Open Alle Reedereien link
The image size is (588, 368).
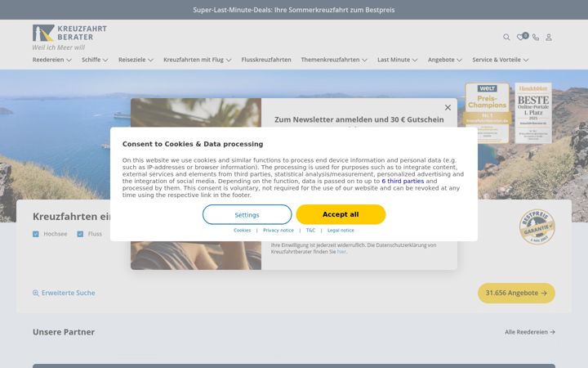pos(530,332)
